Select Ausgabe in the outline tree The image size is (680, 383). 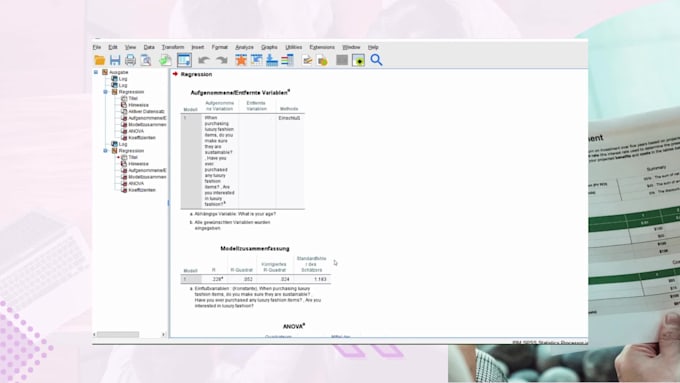pyautogui.click(x=118, y=72)
